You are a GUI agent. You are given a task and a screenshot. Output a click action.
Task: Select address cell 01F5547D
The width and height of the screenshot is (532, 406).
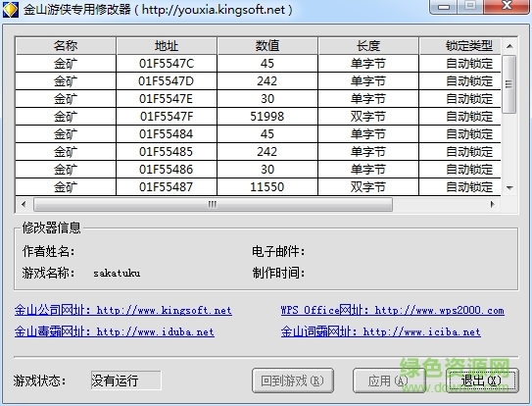click(167, 81)
